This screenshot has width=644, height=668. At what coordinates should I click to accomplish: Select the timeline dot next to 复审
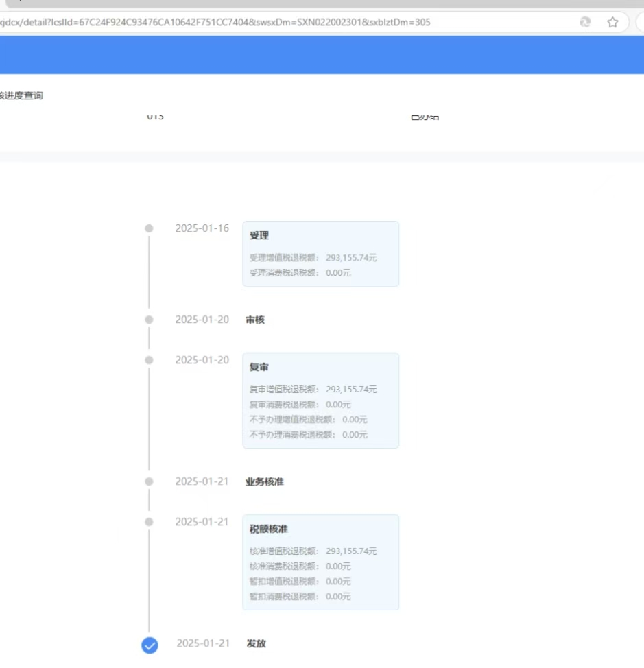coord(149,360)
